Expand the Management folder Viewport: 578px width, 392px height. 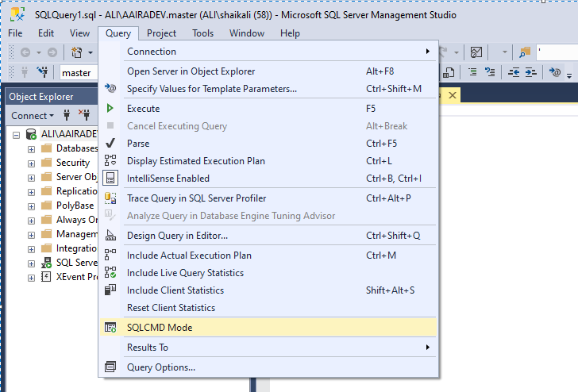coord(31,235)
